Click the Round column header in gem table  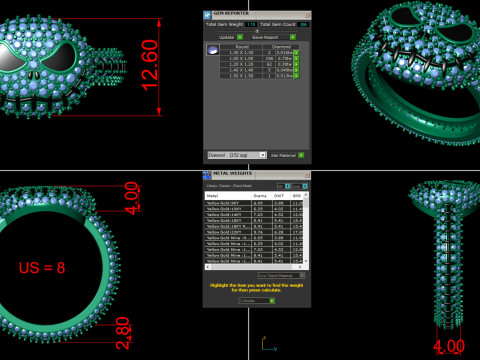click(241, 47)
